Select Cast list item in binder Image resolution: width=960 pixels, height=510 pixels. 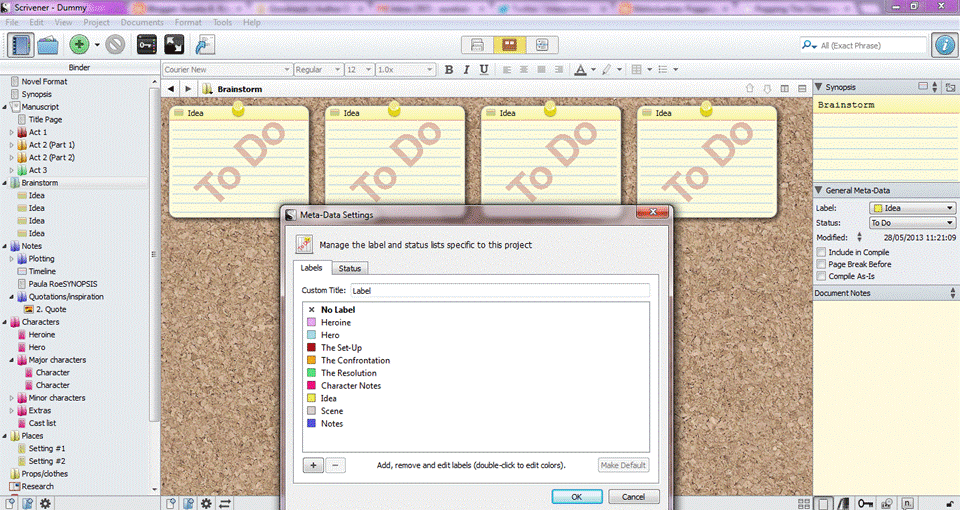pos(42,423)
